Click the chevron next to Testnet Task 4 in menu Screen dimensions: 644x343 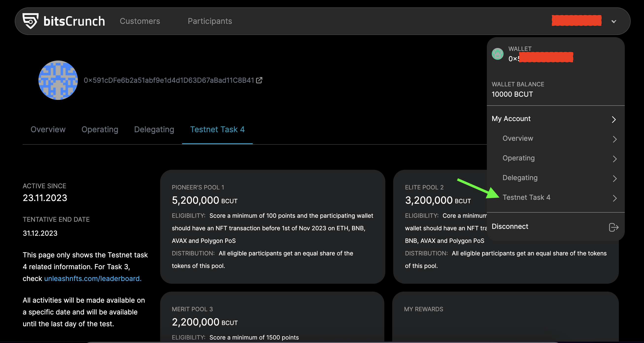click(x=615, y=198)
